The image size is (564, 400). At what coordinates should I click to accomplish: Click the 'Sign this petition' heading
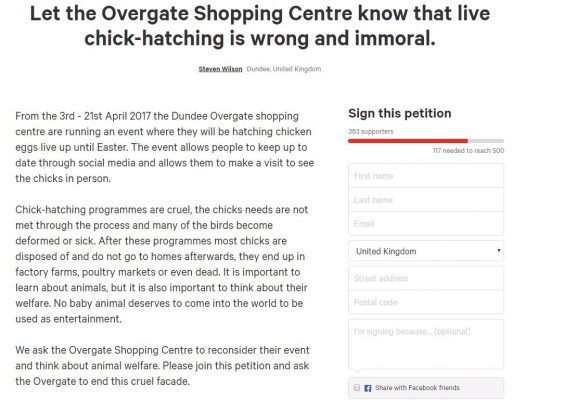[400, 114]
